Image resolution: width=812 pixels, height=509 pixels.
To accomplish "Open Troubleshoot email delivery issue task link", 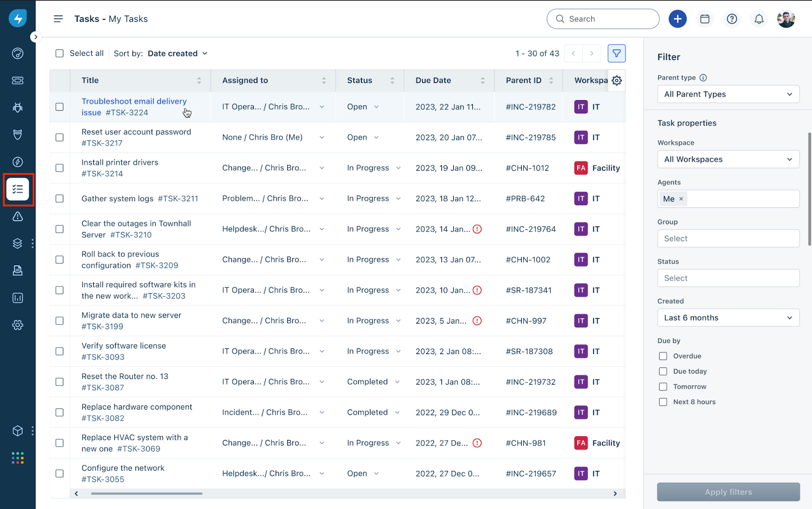I will coord(134,102).
